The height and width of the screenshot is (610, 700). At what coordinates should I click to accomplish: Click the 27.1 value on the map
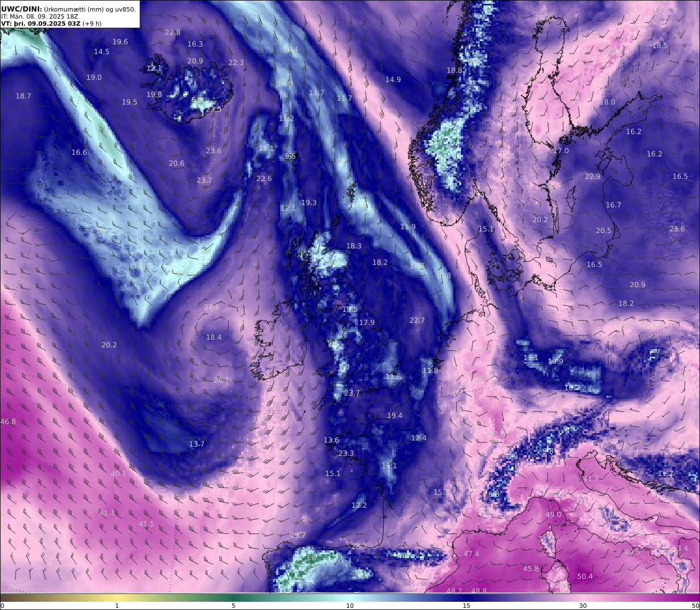click(211, 307)
